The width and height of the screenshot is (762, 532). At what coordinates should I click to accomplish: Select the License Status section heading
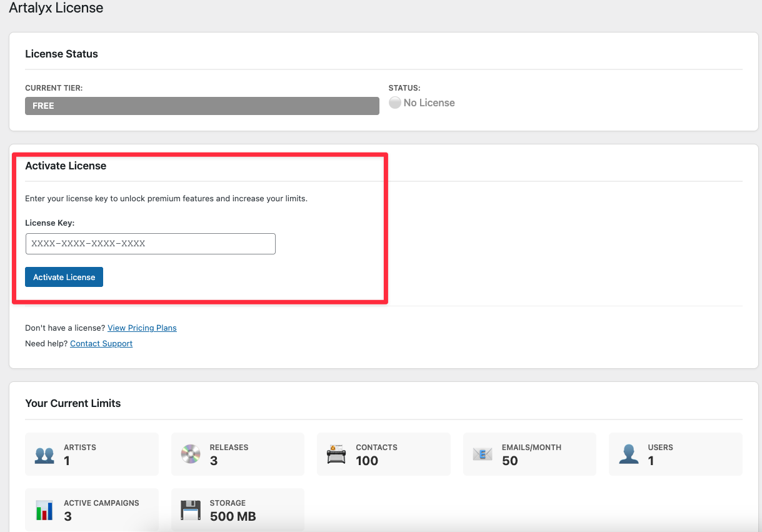(x=61, y=54)
